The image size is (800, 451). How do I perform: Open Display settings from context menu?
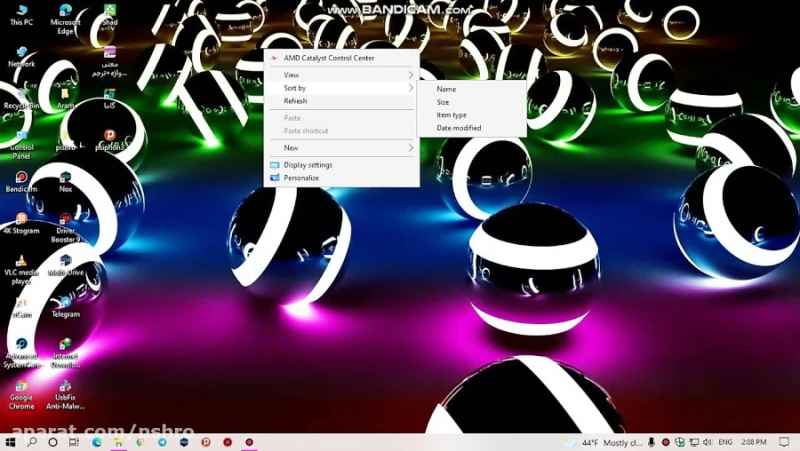341,165
